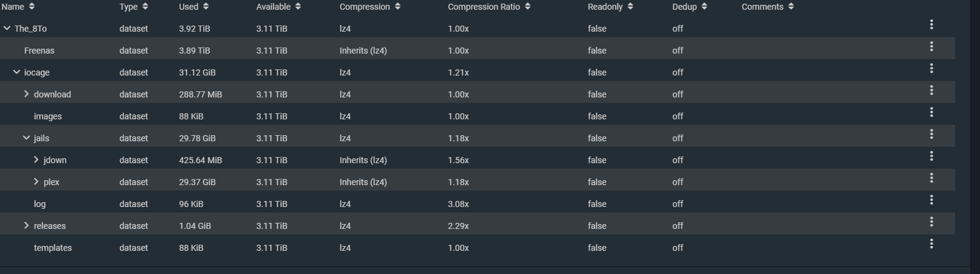Expand the jdown jail dataset

(36, 160)
